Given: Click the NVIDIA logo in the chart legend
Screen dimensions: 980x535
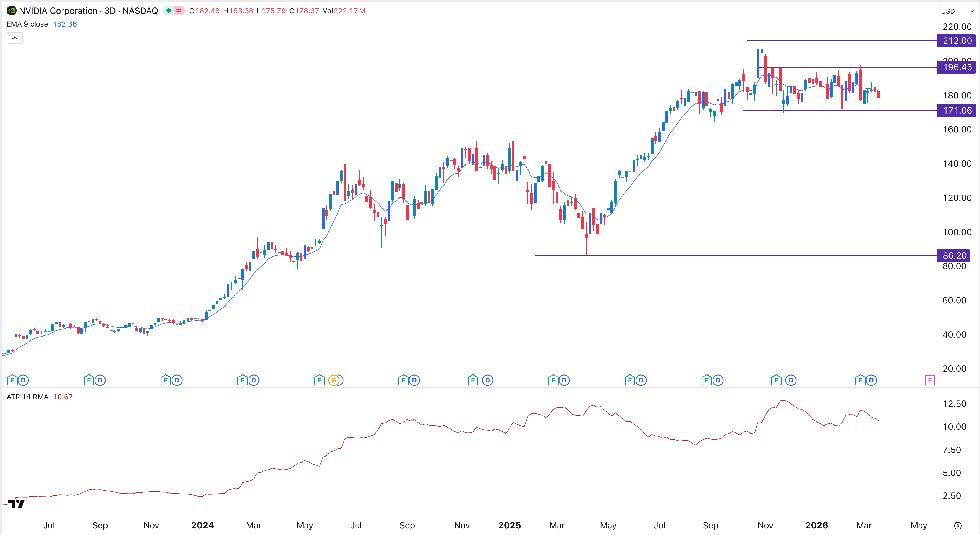Looking at the screenshot, I should click(x=12, y=11).
